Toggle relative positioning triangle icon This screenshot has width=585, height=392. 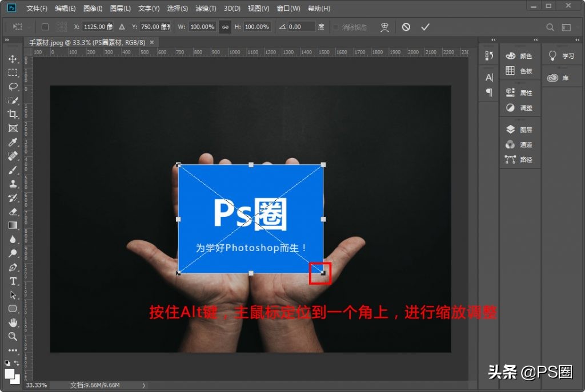coord(122,27)
